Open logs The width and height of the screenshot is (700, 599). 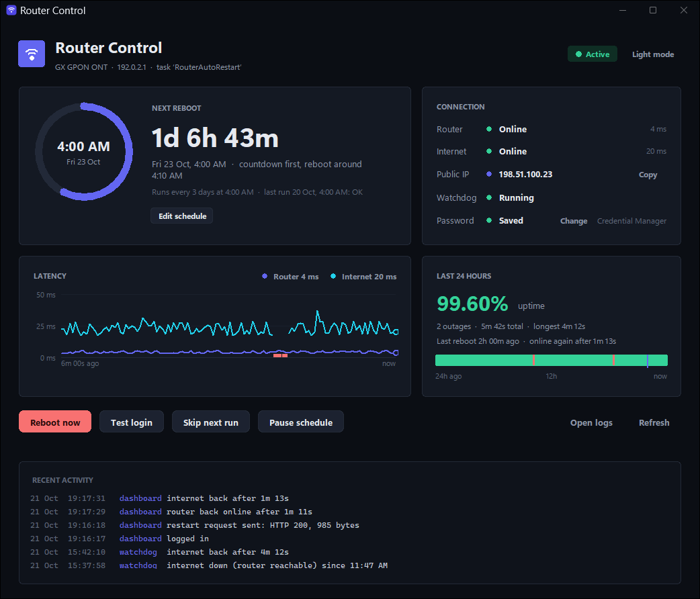coord(591,422)
